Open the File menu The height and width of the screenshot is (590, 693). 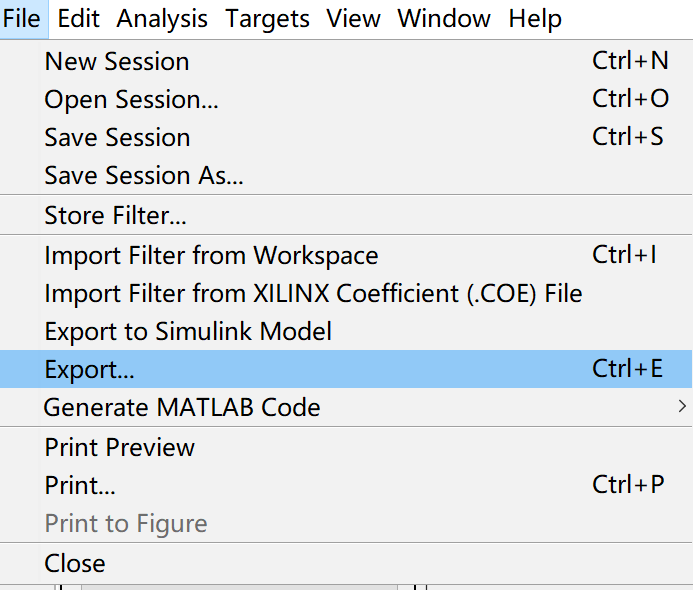click(21, 19)
